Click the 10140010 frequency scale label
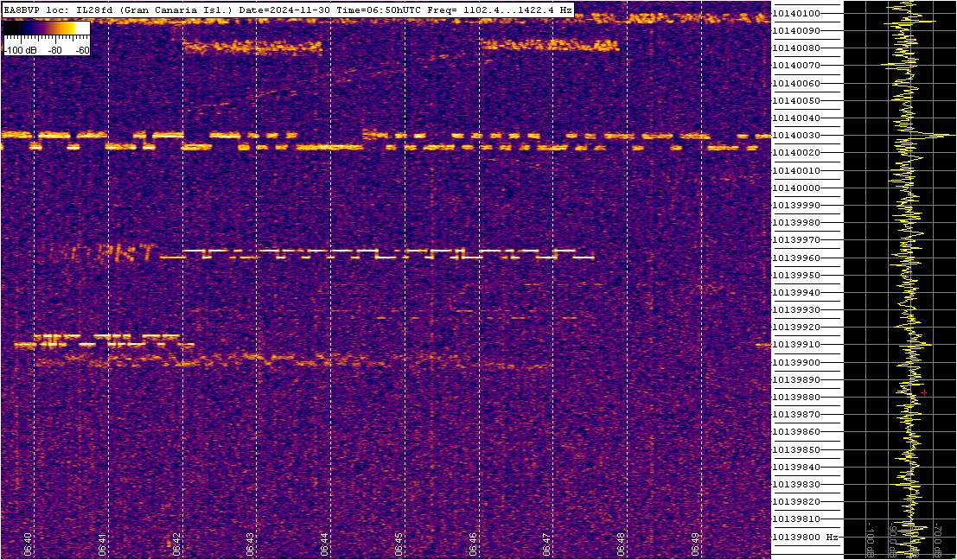 796,170
